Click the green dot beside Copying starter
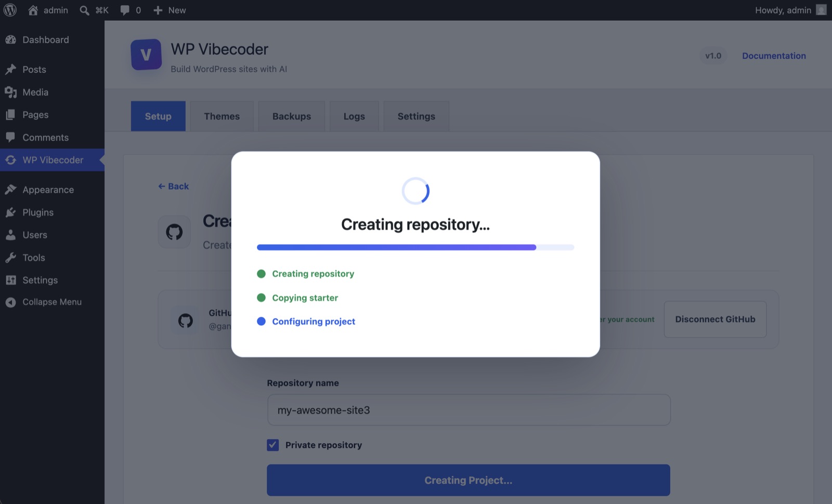Screen dimensions: 832x504 (x=262, y=298)
